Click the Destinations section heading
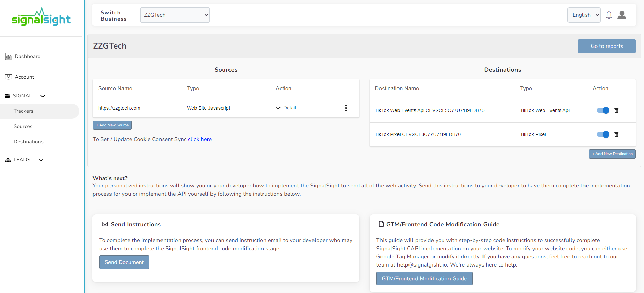Viewport: 644px width, 293px height. click(503, 70)
